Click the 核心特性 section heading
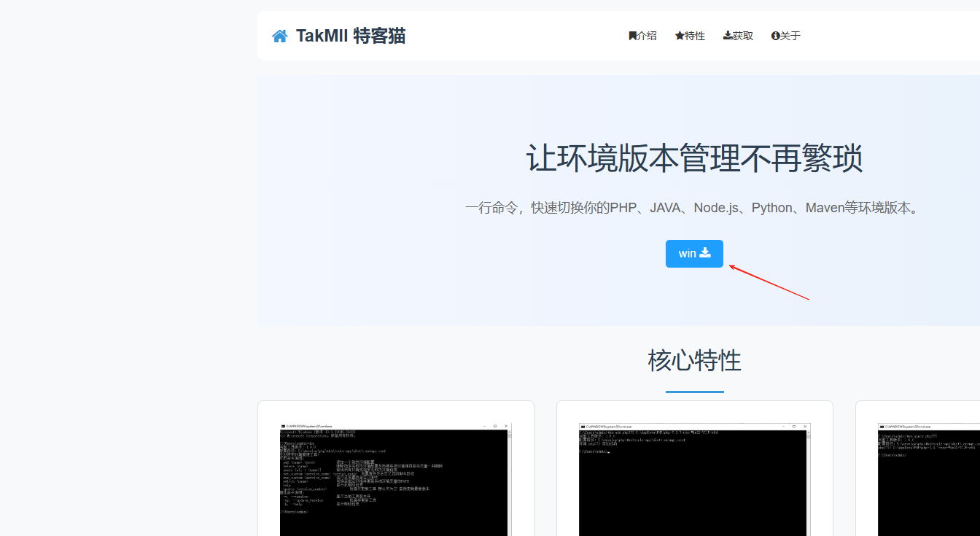Screen dimensions: 980x536 694,360
